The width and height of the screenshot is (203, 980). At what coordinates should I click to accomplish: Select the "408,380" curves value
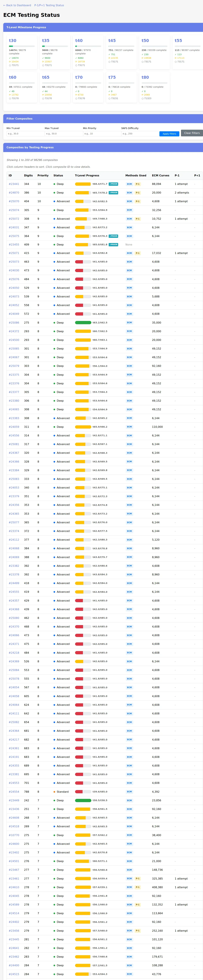click(x=157, y=887)
